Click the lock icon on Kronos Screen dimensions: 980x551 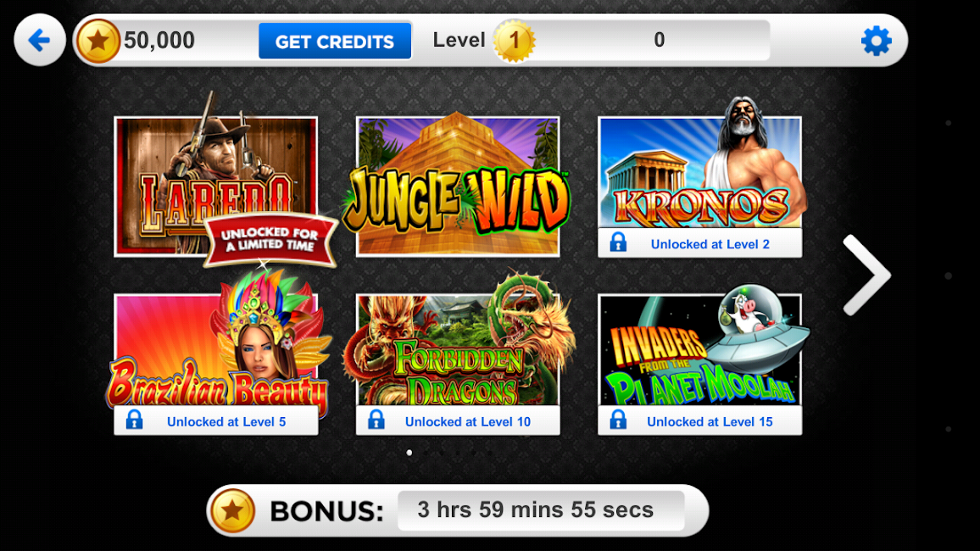(618, 242)
